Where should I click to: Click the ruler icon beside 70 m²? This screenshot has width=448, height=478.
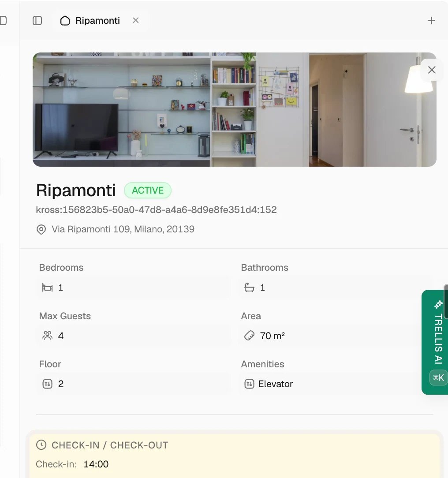249,336
